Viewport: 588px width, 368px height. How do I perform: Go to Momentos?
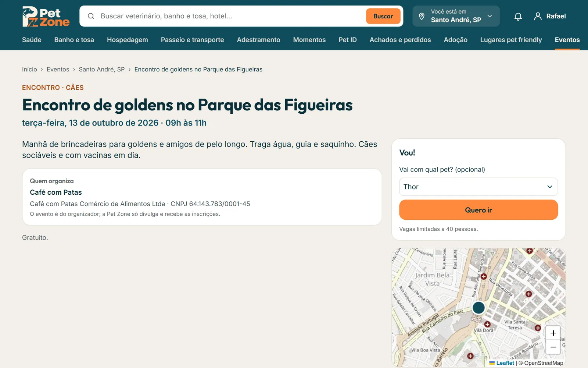coord(309,40)
